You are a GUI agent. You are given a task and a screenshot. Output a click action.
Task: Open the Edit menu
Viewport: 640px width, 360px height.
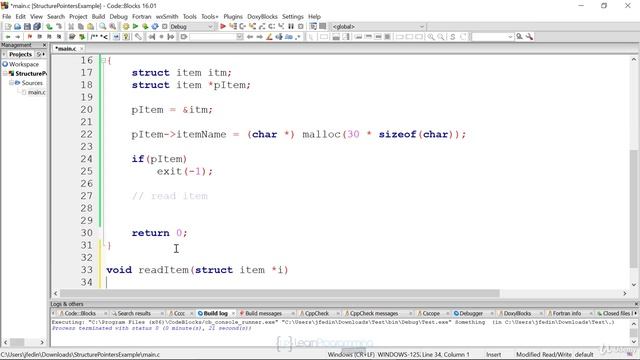[20, 16]
